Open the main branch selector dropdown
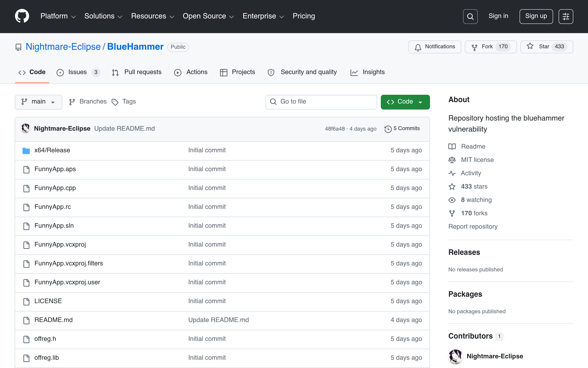 coord(39,102)
